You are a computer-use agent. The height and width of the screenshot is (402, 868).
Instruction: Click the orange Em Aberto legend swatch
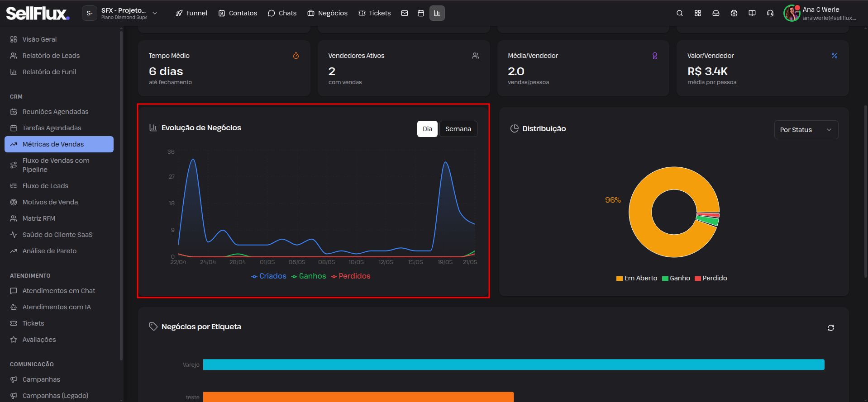click(619, 279)
